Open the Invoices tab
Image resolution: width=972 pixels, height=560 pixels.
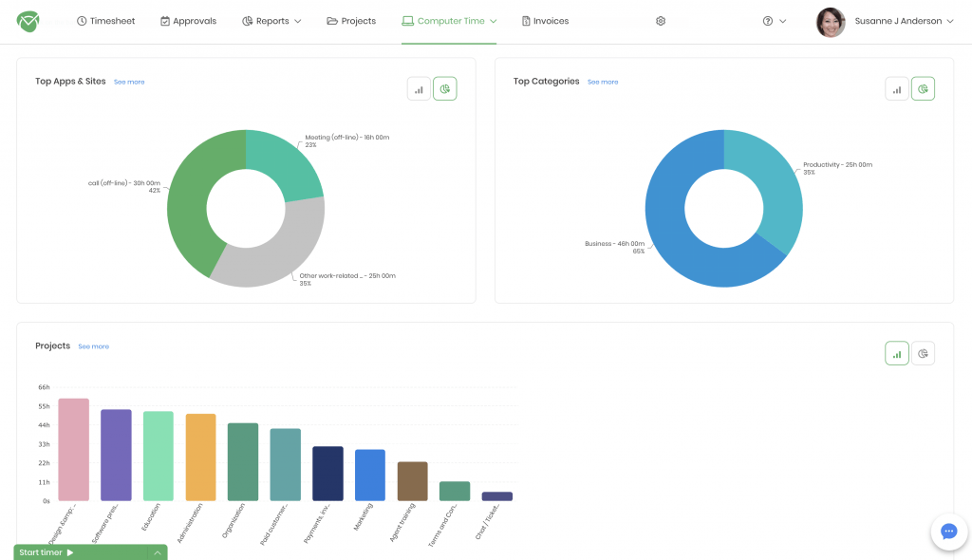click(x=546, y=21)
